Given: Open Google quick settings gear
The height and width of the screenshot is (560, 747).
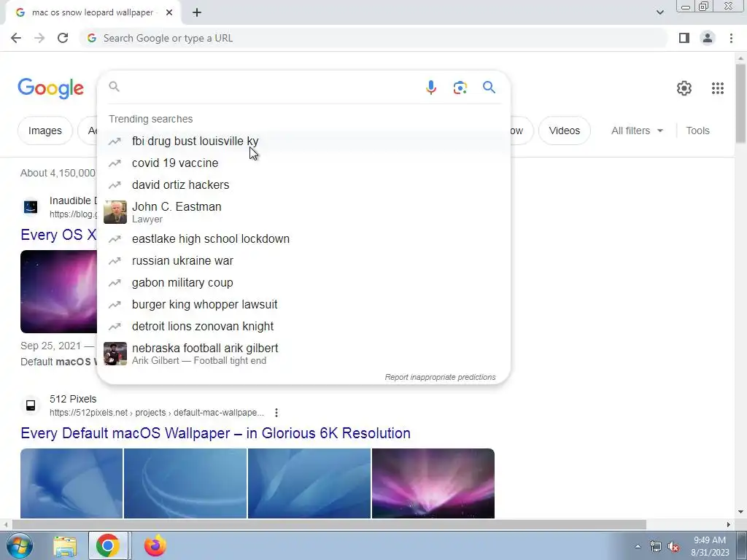Looking at the screenshot, I should 684,88.
